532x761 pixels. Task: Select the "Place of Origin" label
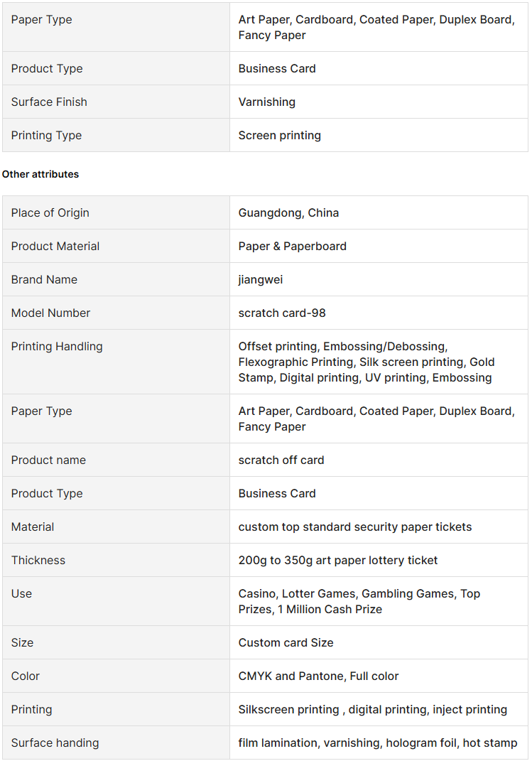(x=50, y=212)
